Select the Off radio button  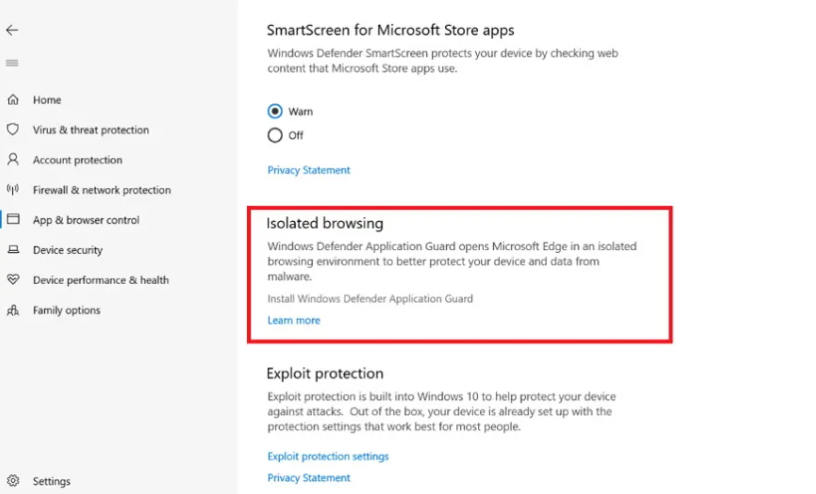pos(275,135)
